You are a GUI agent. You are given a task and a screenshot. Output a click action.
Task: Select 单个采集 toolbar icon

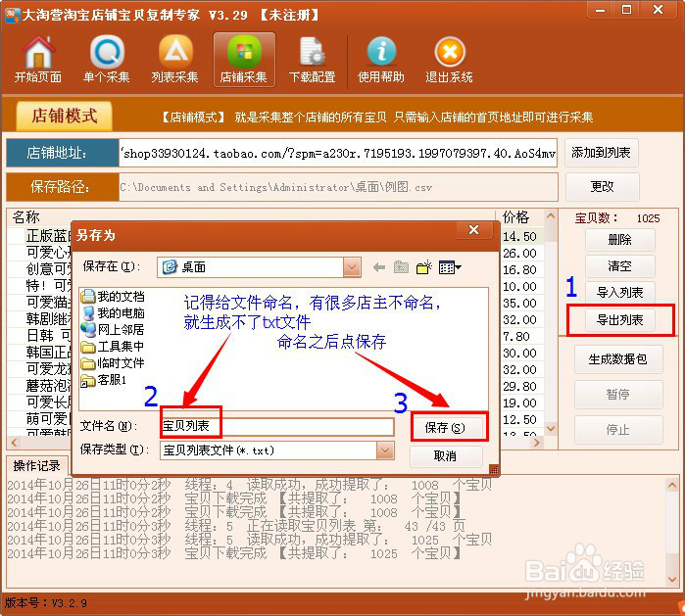pos(106,59)
